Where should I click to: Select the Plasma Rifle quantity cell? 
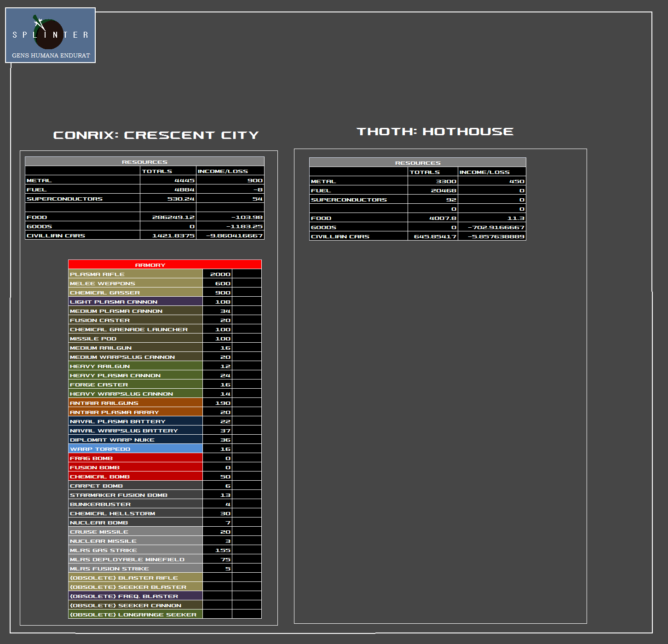click(x=217, y=274)
